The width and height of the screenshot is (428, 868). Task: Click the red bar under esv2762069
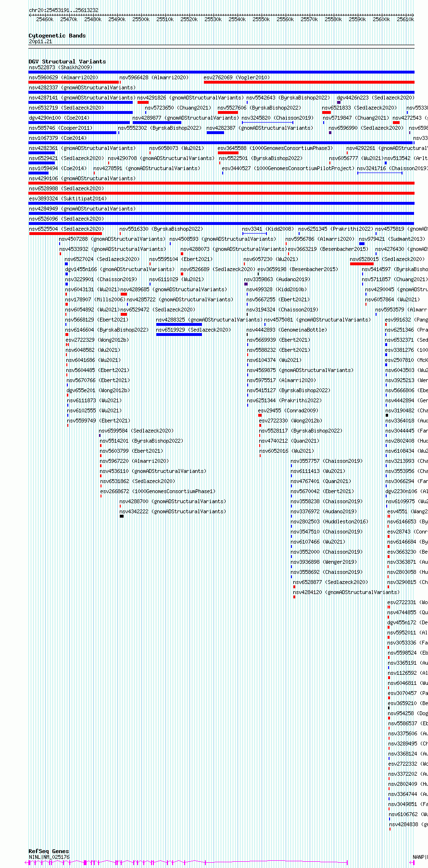309,82
